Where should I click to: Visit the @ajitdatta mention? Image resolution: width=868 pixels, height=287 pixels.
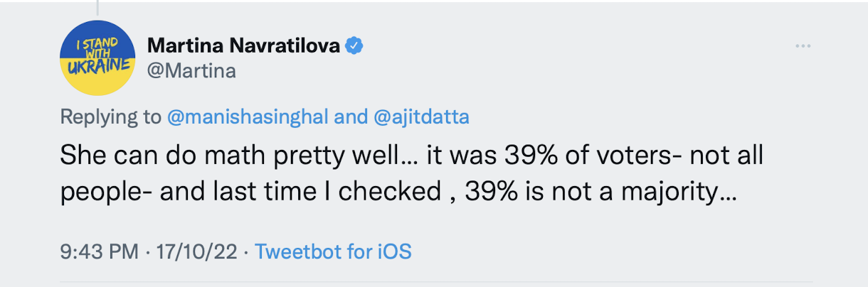[x=421, y=117]
